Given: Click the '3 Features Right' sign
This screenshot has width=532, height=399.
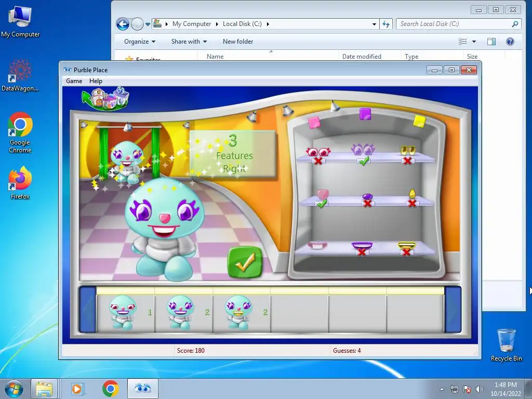Looking at the screenshot, I should click(x=233, y=154).
